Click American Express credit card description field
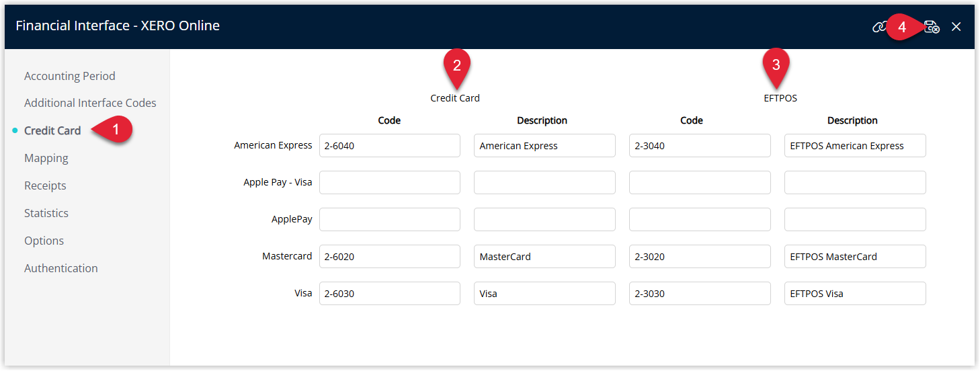Viewport: 980px width, 371px height. coord(544,146)
